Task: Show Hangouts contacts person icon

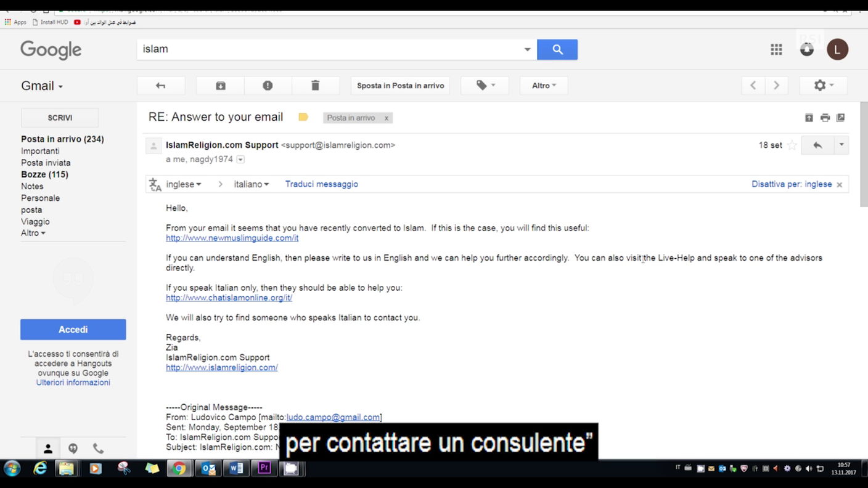Action: coord(48,449)
